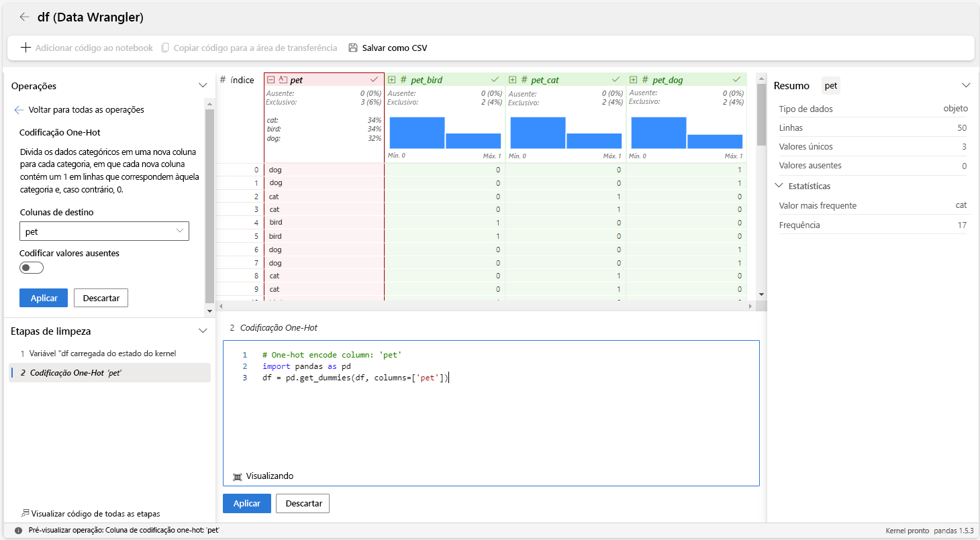The image size is (980, 540).
Task: Click the Voltar para todas as operações link
Action: 86,109
